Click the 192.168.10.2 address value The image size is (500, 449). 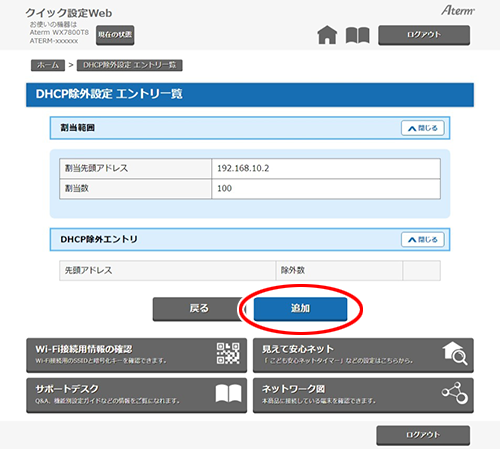[x=243, y=168]
